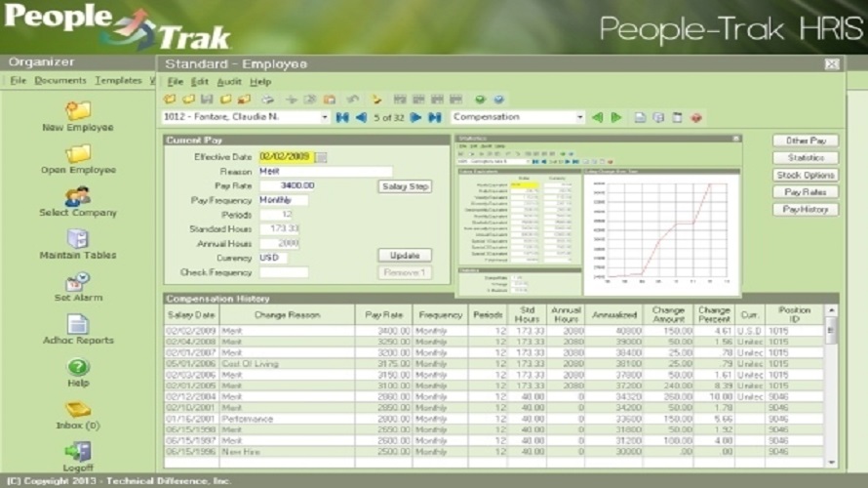The height and width of the screenshot is (488, 868).
Task: Click the Salary Step button
Action: 405,186
